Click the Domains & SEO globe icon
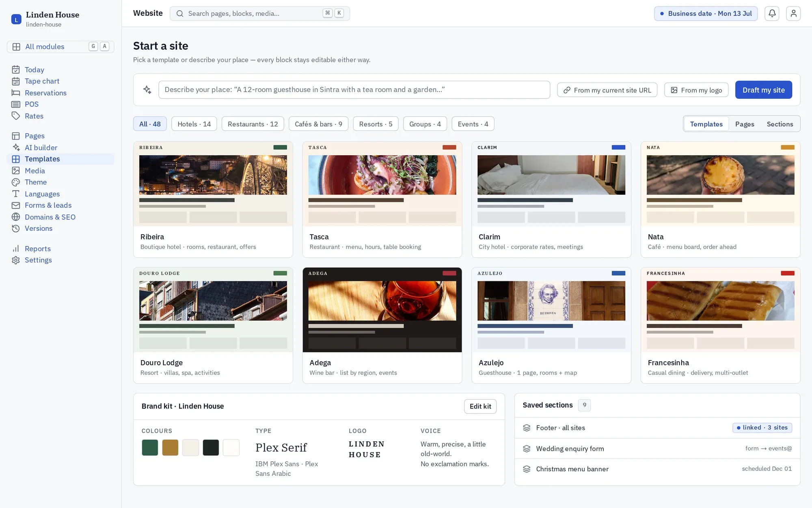 click(16, 217)
